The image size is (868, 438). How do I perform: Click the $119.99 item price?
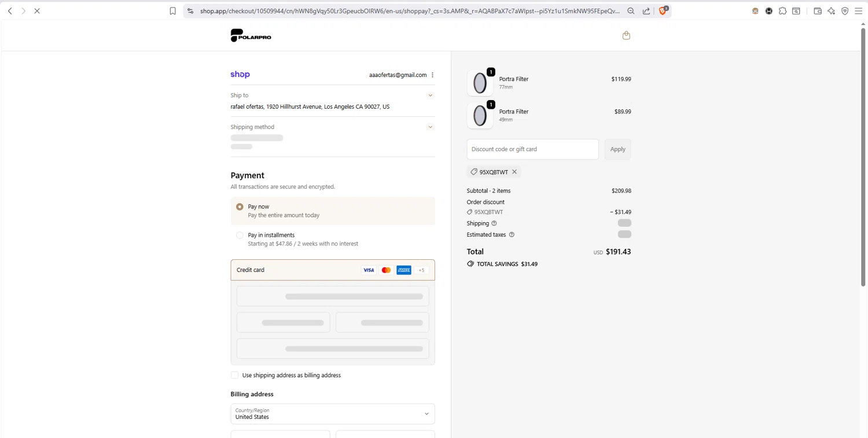click(x=621, y=79)
